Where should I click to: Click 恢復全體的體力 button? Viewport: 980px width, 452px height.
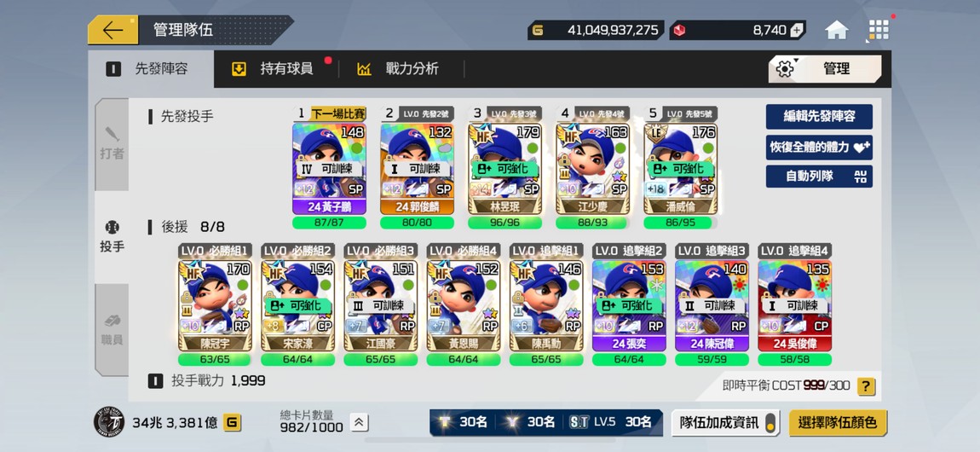(x=820, y=147)
